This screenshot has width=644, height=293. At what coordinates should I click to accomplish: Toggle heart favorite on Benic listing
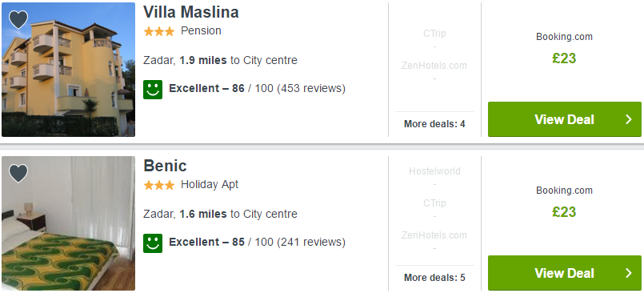(x=18, y=173)
